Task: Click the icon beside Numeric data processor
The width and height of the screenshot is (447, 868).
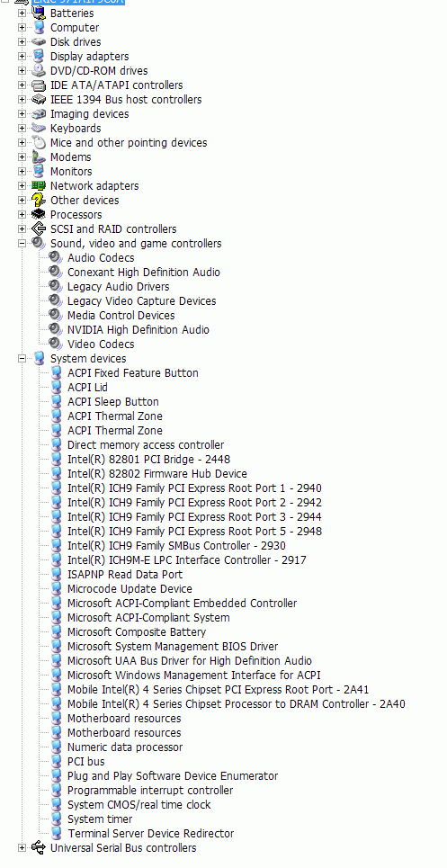Action: [56, 747]
